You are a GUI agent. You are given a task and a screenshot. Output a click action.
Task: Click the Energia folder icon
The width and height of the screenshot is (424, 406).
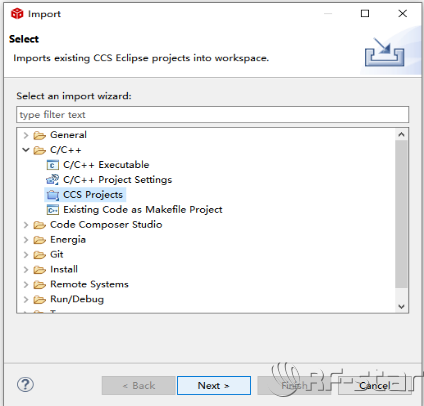[40, 240]
